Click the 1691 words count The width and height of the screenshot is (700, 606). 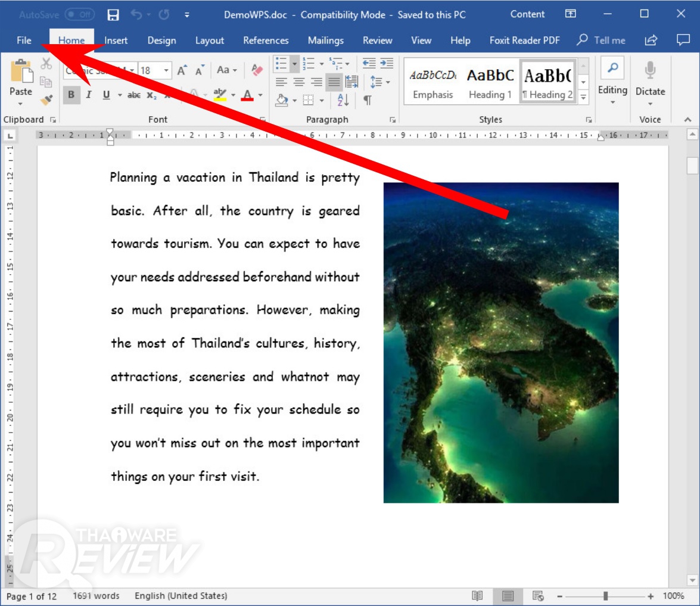coord(96,596)
